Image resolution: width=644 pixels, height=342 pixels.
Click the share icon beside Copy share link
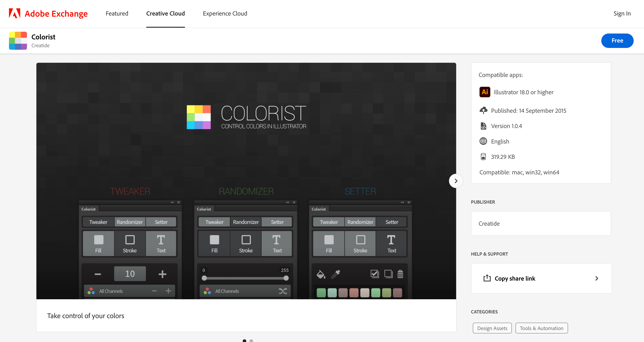[x=487, y=278]
